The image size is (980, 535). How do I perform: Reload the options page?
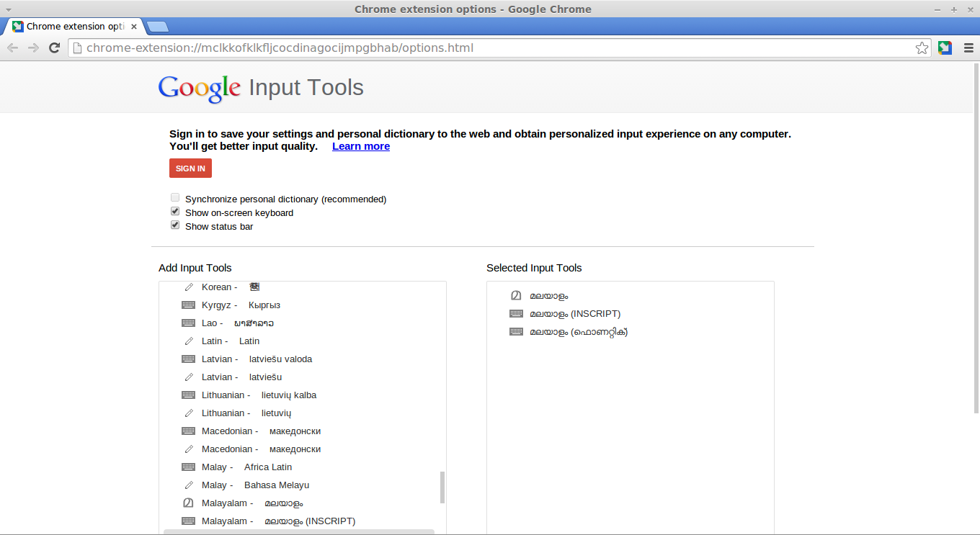click(54, 48)
